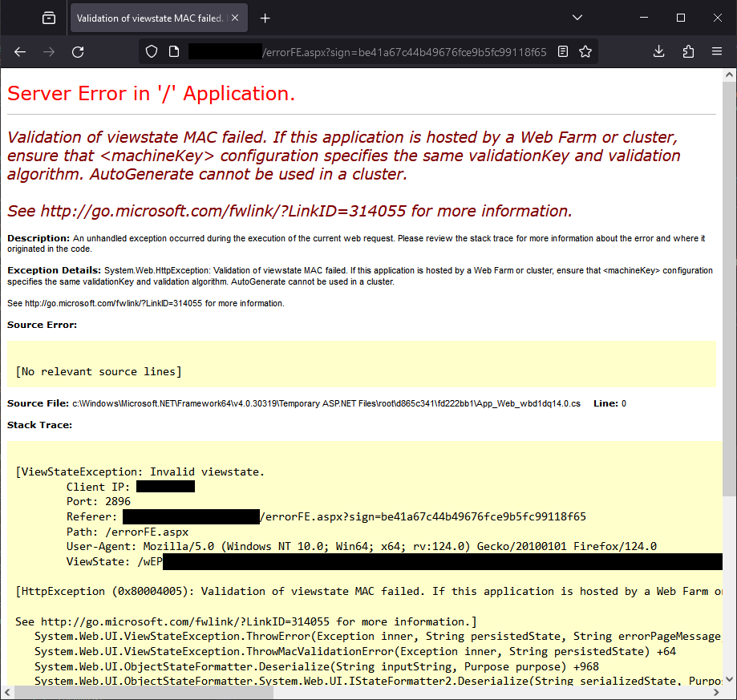Click the horizontal scrollbar thumb
This screenshot has height=700, width=737.
[x=144, y=693]
